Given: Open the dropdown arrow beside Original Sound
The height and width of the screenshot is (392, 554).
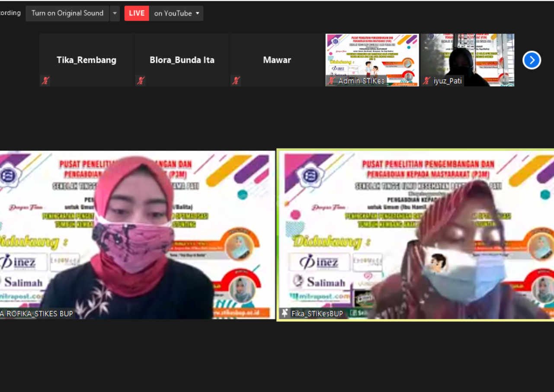Looking at the screenshot, I should click(x=115, y=13).
